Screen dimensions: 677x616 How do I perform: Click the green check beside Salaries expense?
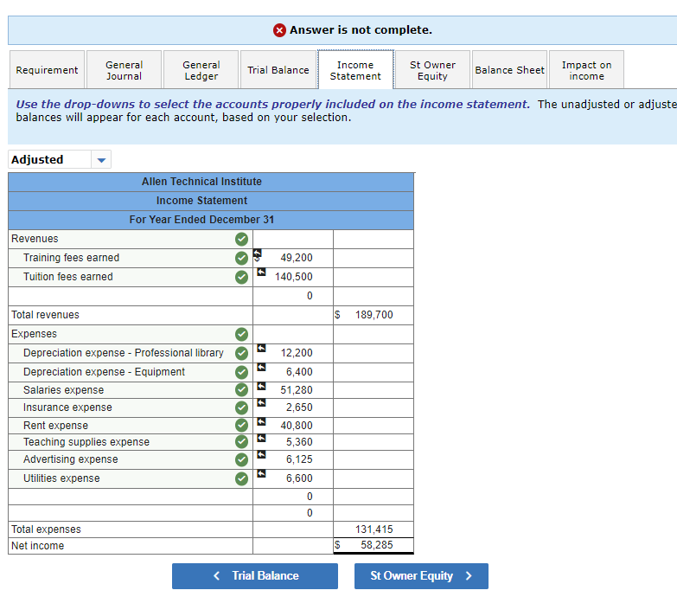pos(241,389)
